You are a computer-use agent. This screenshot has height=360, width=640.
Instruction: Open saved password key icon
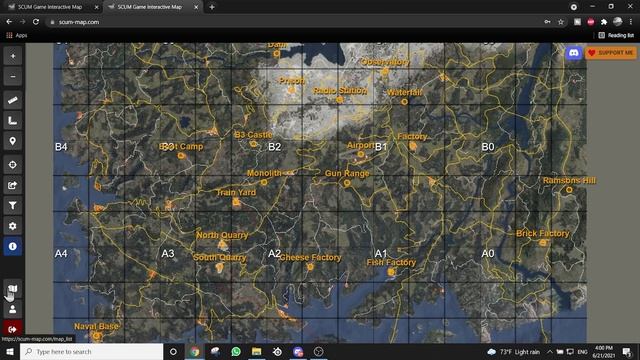547,22
